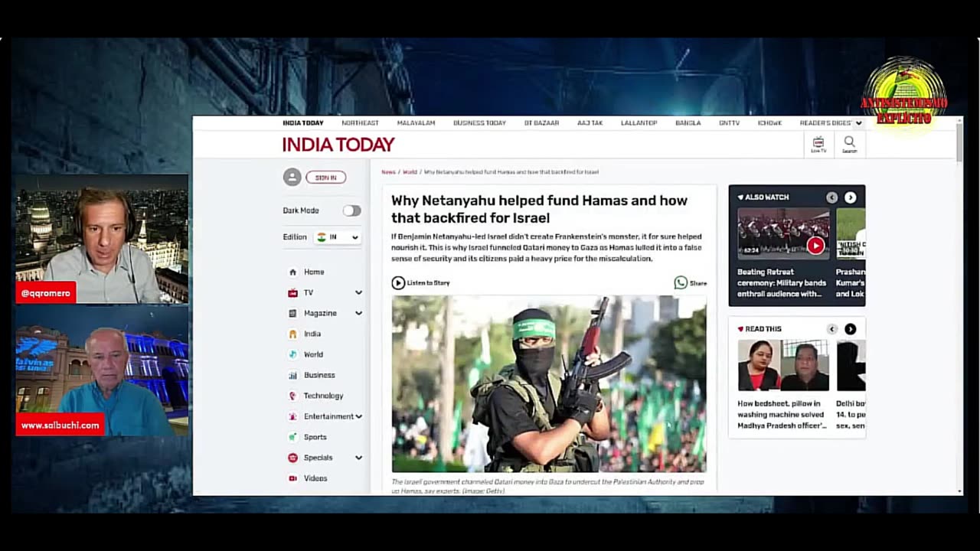Image resolution: width=980 pixels, height=551 pixels.
Task: Play Listen to Story audio
Action: [398, 283]
